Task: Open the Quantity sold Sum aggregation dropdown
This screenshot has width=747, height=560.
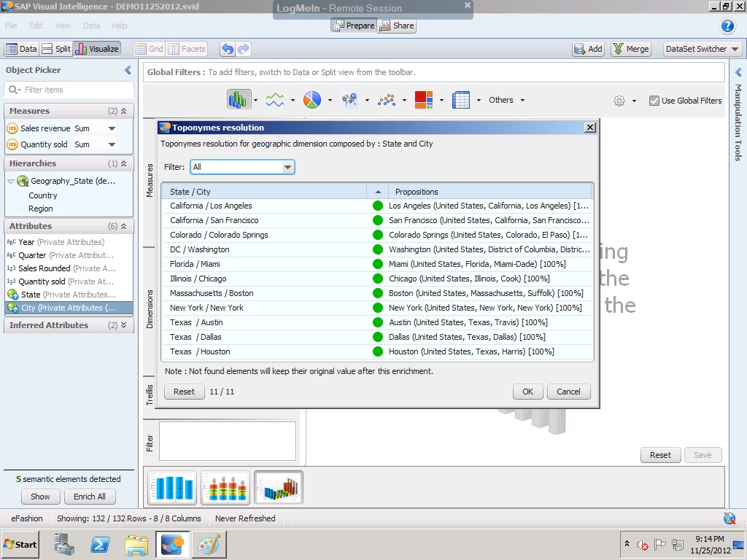Action: 112,144
